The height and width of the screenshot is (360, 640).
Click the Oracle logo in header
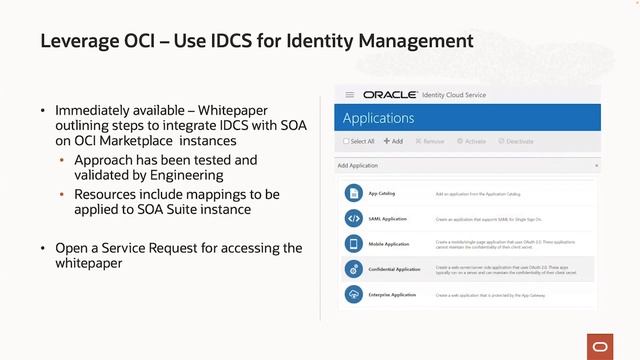click(x=390, y=95)
